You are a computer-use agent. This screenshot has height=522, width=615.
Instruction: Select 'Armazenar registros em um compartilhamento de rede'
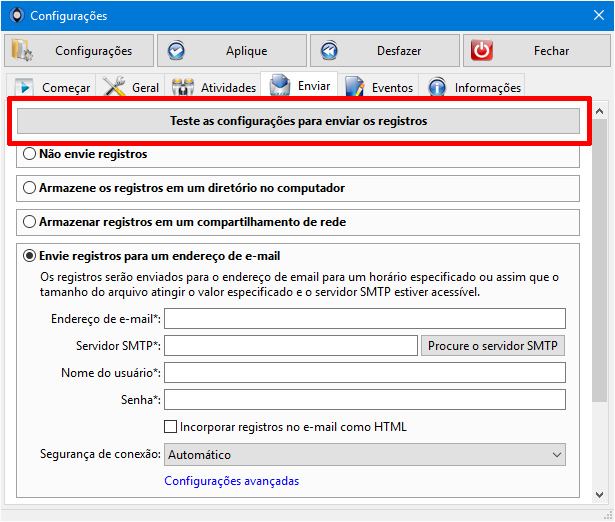[29, 222]
